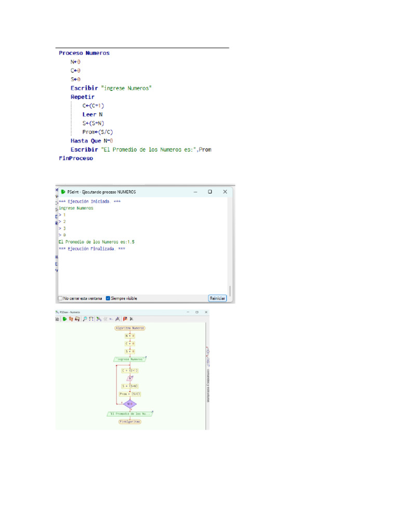Enable the 'No cerrar esta ventana' checkbox
Screen dimensions: 399x532
(x=60, y=298)
